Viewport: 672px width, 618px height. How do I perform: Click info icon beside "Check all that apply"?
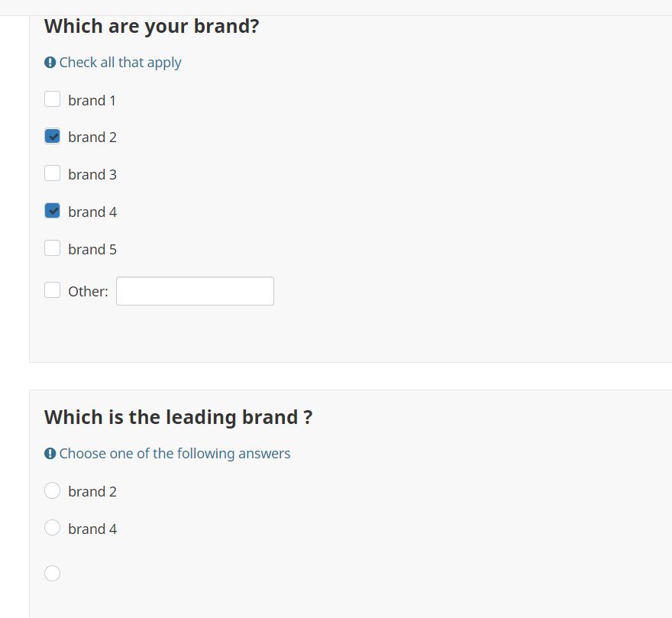(50, 63)
